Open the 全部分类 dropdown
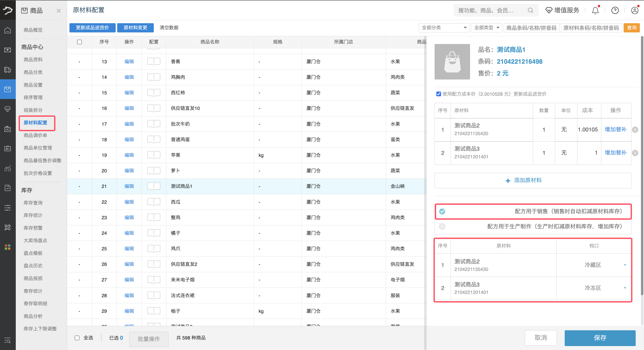Viewport: 644px width, 350px height. point(444,28)
